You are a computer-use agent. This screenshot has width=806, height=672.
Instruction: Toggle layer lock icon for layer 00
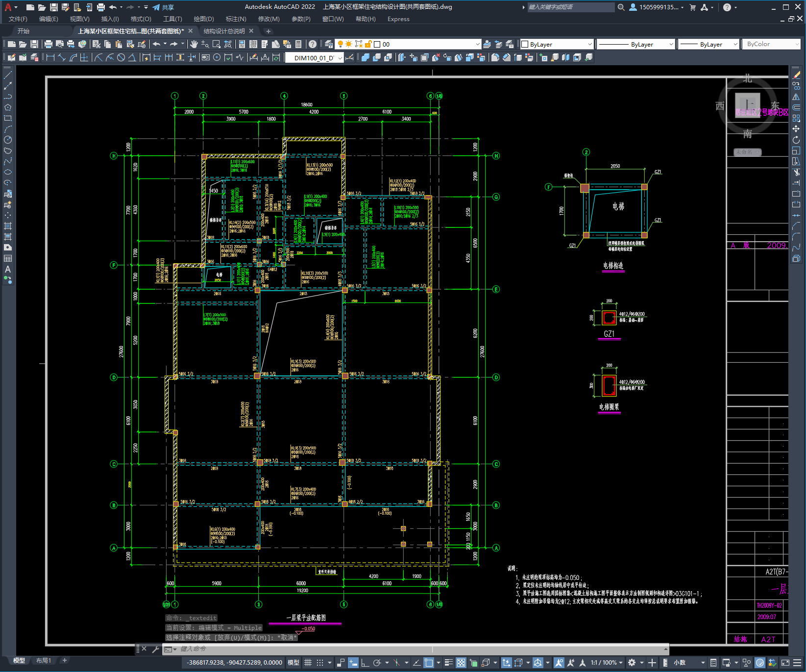pyautogui.click(x=368, y=44)
